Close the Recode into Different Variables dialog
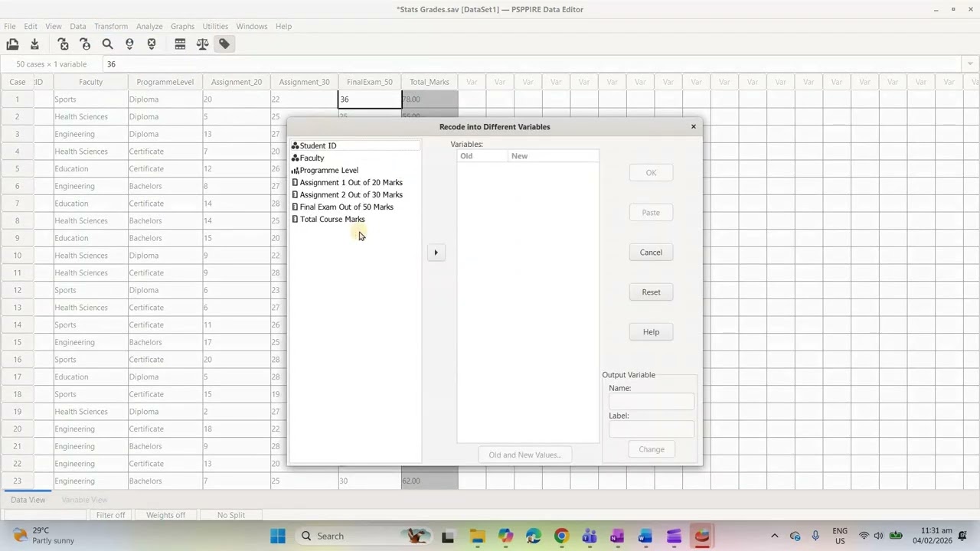This screenshot has height=551, width=980. (694, 126)
